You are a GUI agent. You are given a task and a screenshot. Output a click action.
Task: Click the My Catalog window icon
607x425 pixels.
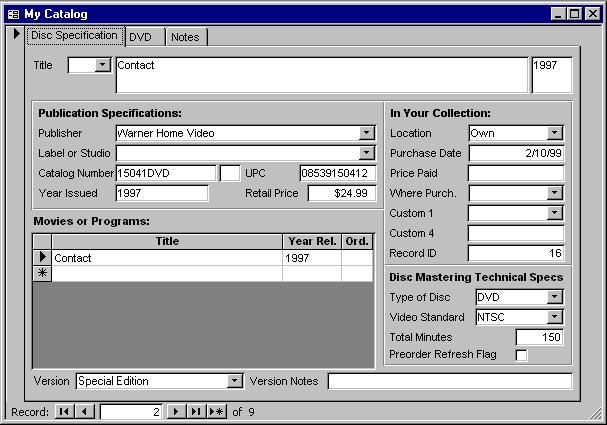pos(13,14)
